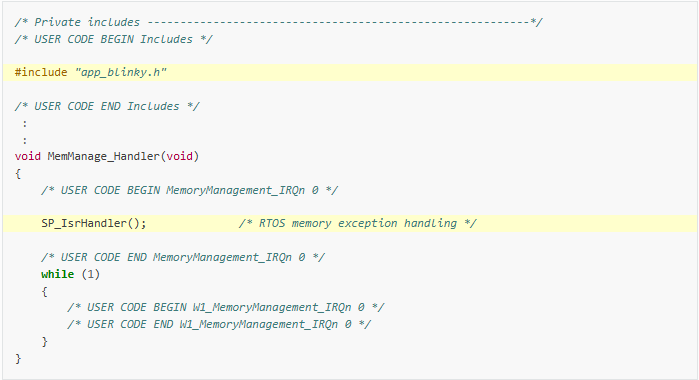The height and width of the screenshot is (380, 699).
Task: Click the 'USER CODE END Includes' comment
Action: point(107,106)
